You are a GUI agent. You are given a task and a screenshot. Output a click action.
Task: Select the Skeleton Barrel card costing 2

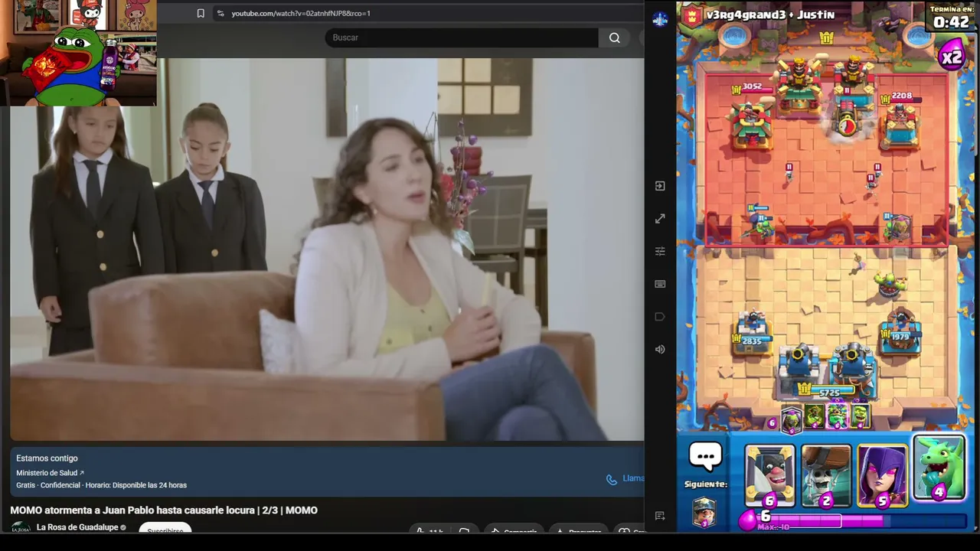(x=826, y=476)
